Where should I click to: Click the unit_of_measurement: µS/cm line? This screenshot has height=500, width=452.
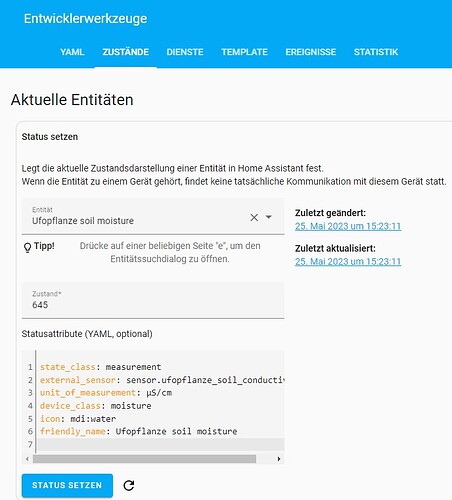(x=106, y=393)
